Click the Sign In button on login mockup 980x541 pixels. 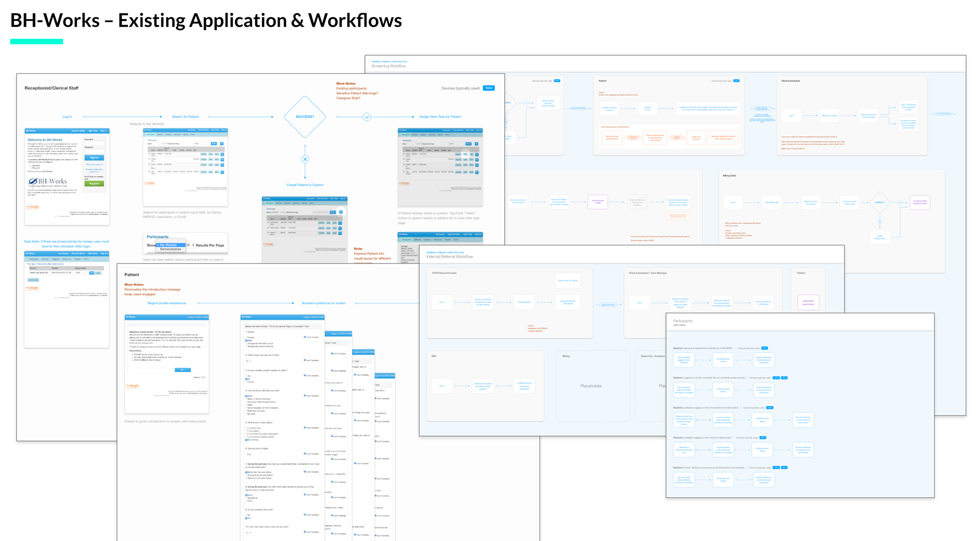coord(94,158)
